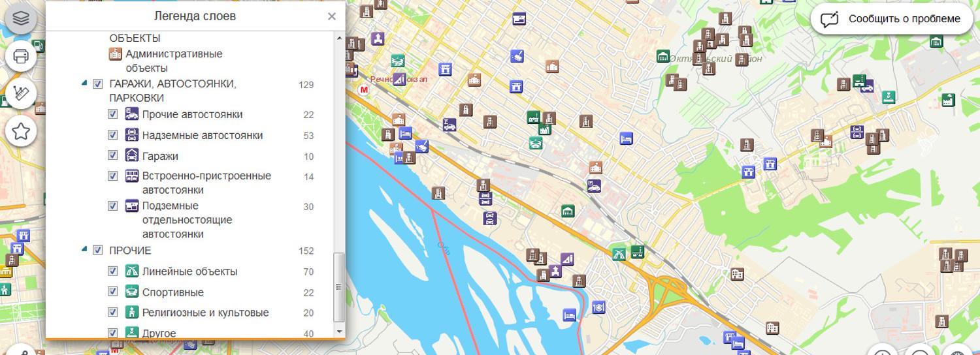Viewport: 980px width, 355px height.
Task: Click the Встроенно-пристроенные автостоянки label
Action: (206, 183)
